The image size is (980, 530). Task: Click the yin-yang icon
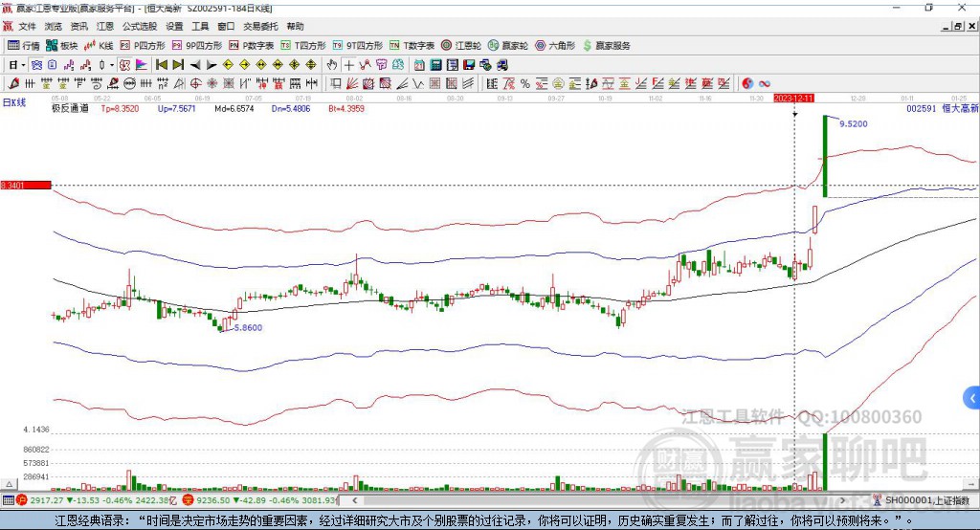pyautogui.click(x=747, y=84)
